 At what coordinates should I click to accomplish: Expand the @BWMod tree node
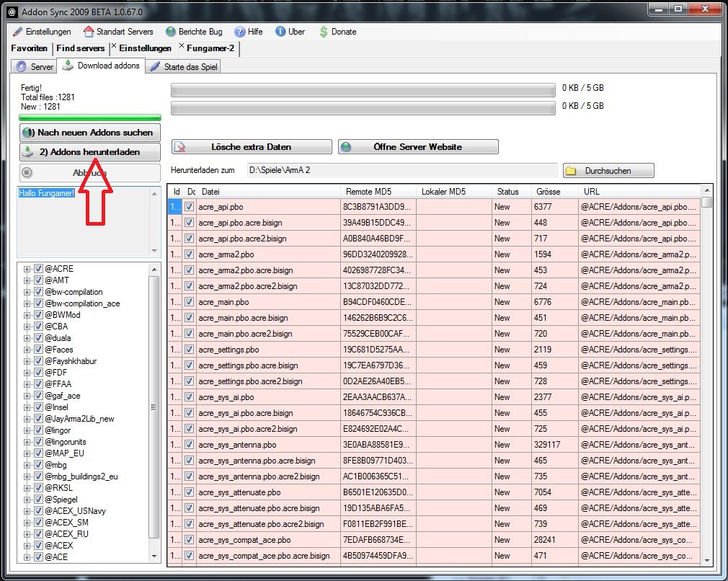(x=27, y=315)
